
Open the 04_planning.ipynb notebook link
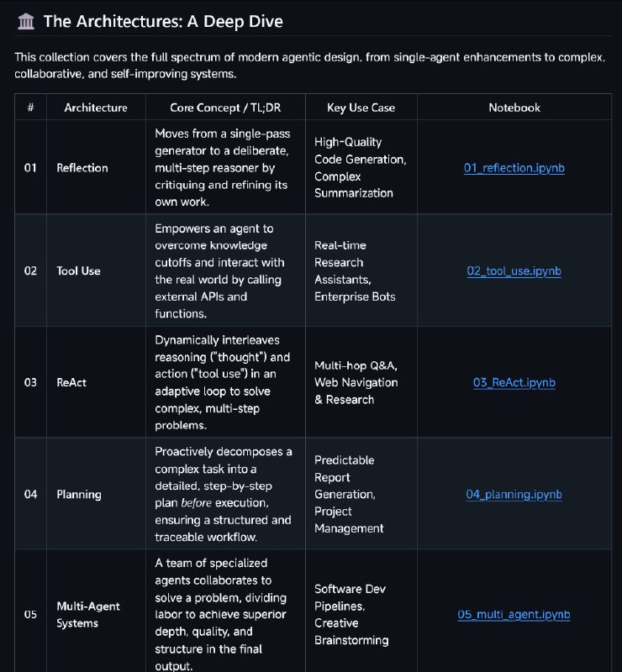click(x=514, y=495)
